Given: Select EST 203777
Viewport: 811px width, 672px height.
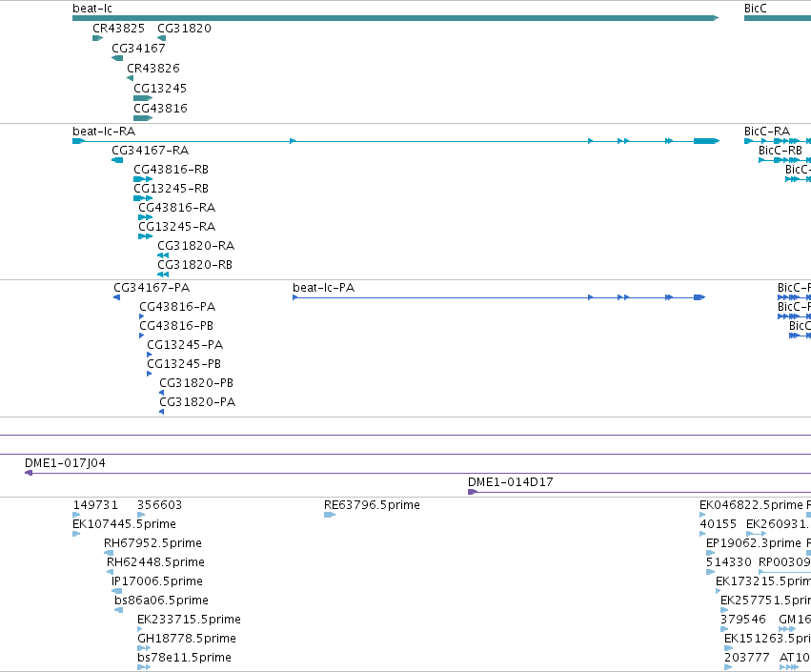Looking at the screenshot, I should pyautogui.click(x=728, y=667).
